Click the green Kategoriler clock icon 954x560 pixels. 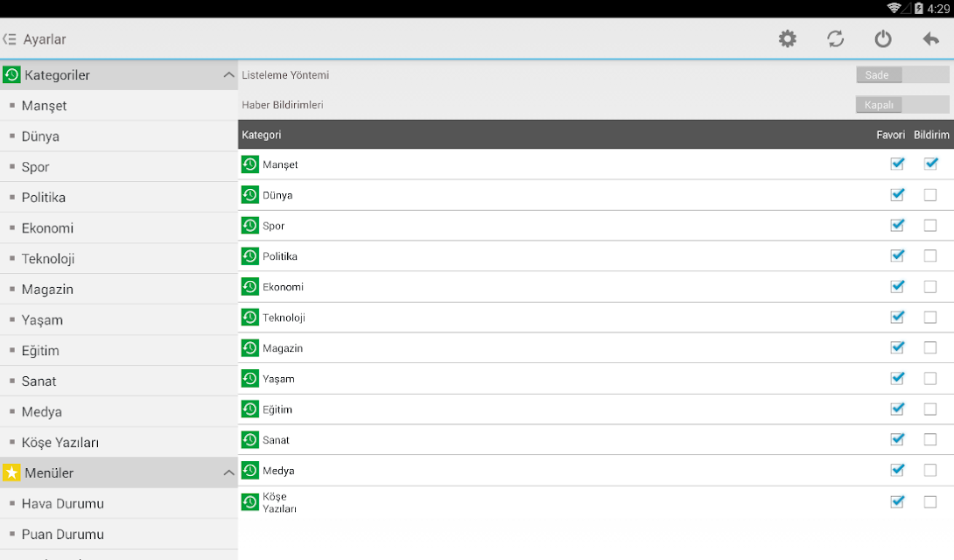tap(11, 74)
